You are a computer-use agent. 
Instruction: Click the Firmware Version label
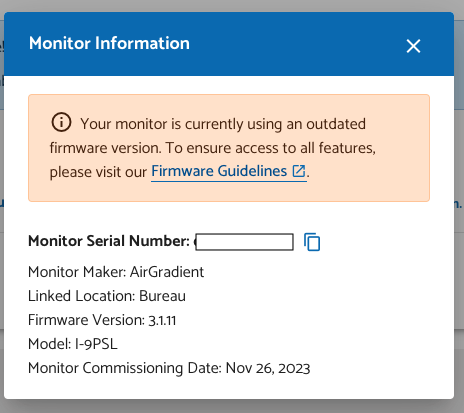coord(86,320)
